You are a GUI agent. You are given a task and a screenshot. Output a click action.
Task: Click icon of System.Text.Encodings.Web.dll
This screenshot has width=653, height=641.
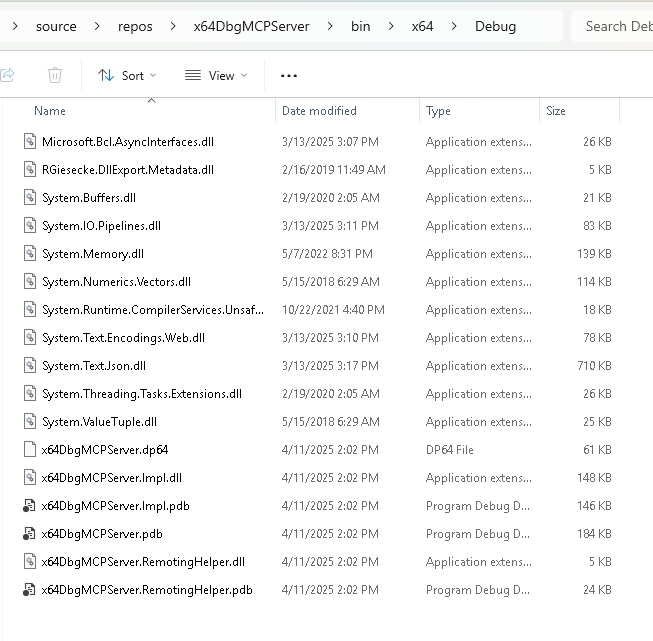click(30, 337)
